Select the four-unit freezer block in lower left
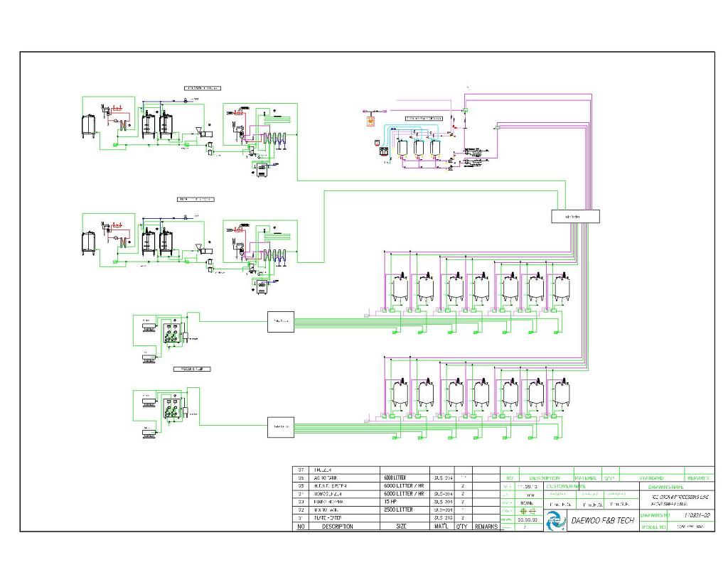 [171, 409]
